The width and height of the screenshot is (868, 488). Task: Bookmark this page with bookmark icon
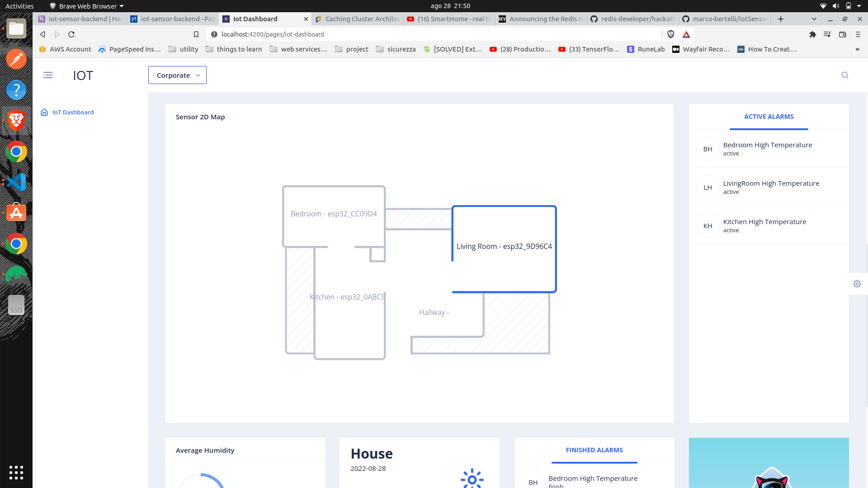(x=196, y=34)
